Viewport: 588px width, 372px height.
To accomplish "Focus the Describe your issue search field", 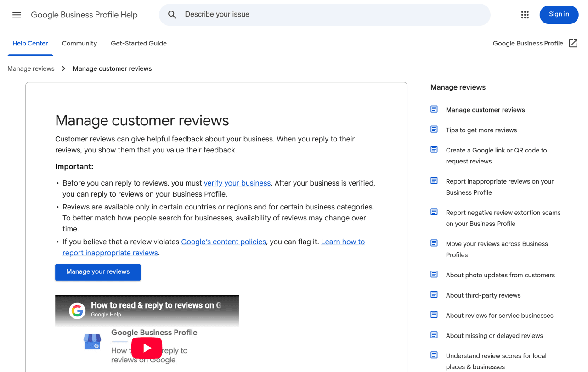I will [324, 15].
